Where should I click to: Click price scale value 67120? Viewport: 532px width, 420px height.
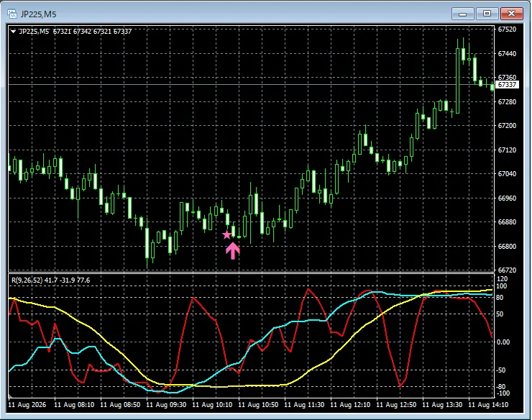tap(507, 150)
